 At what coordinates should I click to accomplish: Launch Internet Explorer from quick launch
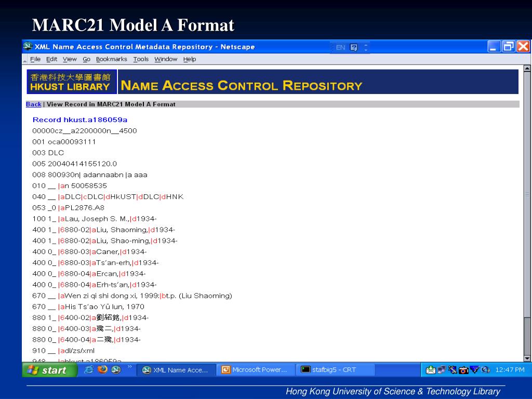pos(88,369)
